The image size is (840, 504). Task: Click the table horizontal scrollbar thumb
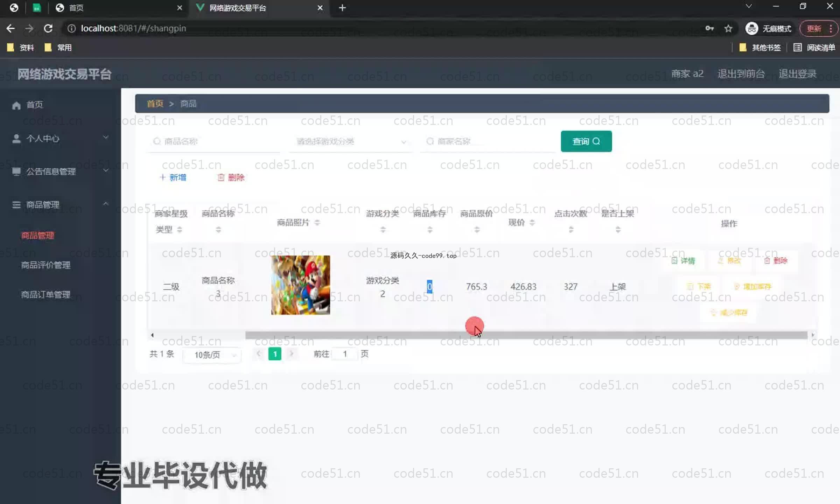(526, 335)
